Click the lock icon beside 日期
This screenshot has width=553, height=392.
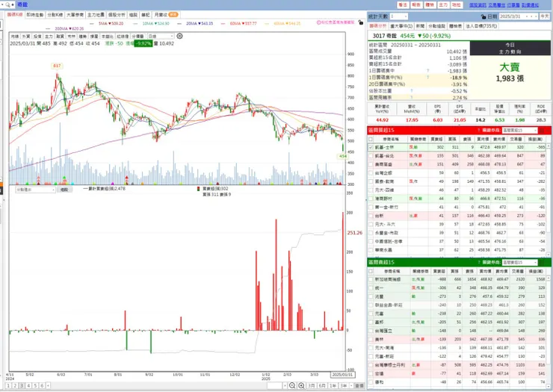click(x=484, y=16)
